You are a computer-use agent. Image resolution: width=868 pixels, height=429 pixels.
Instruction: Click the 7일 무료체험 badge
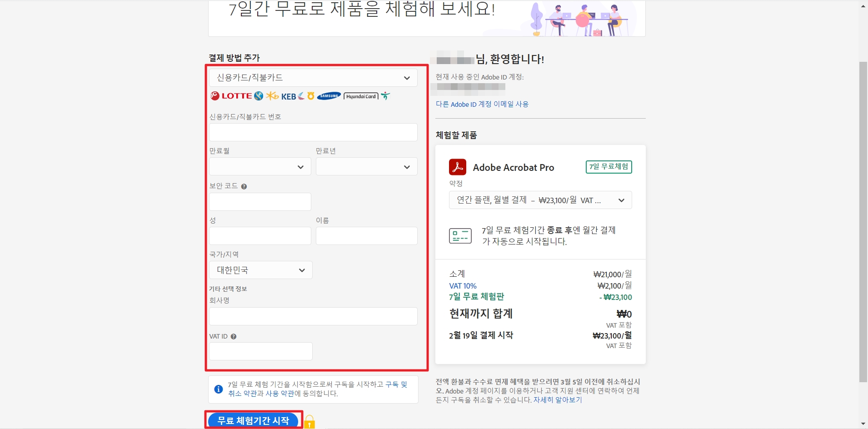coord(609,167)
